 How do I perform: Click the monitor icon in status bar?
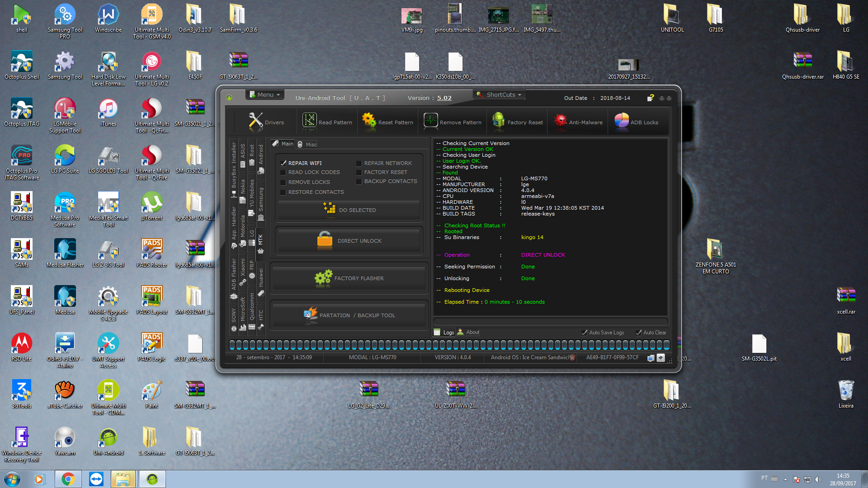coord(651,358)
